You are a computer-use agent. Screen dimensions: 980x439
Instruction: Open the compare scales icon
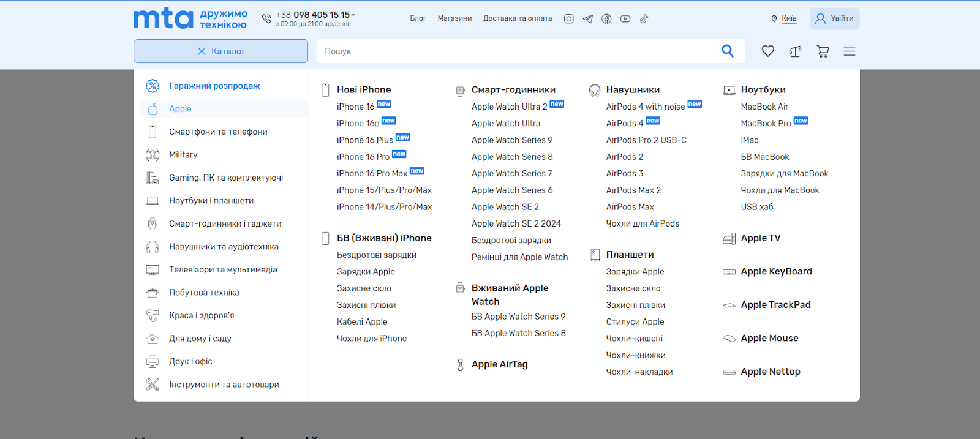795,51
